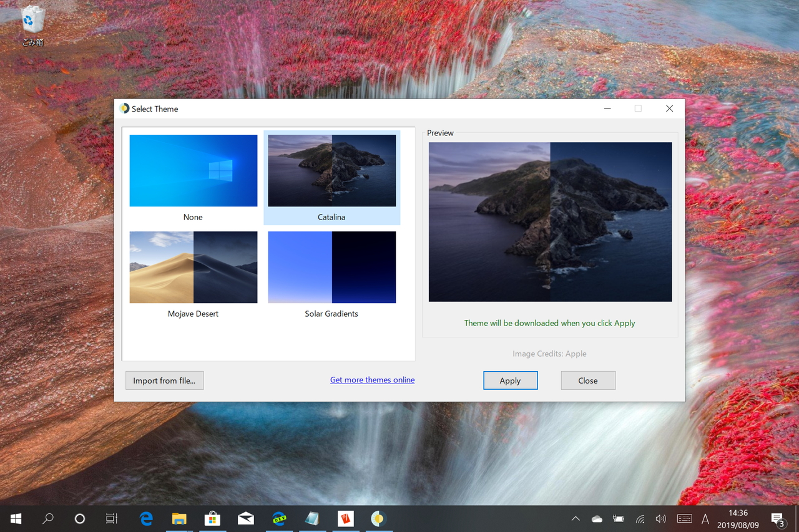Screen dimensions: 799x532
Task: Open taskbar Search magnifier
Action: coord(48,518)
